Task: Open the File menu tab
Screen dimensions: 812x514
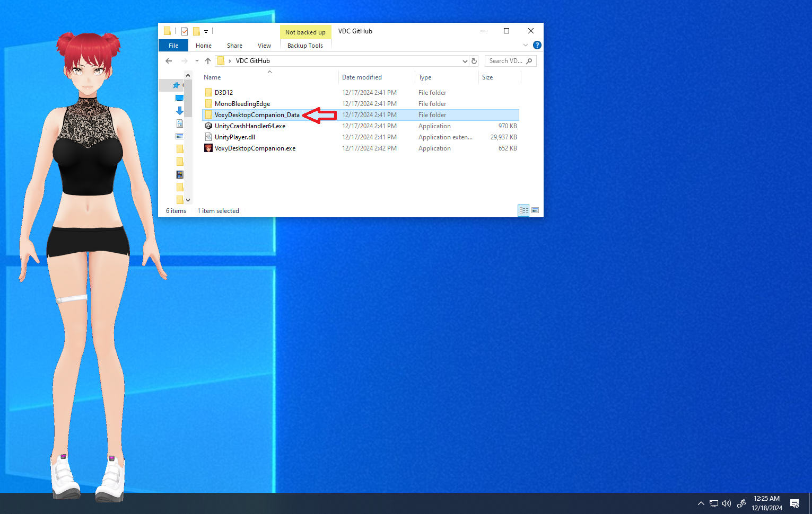Action: (x=173, y=46)
